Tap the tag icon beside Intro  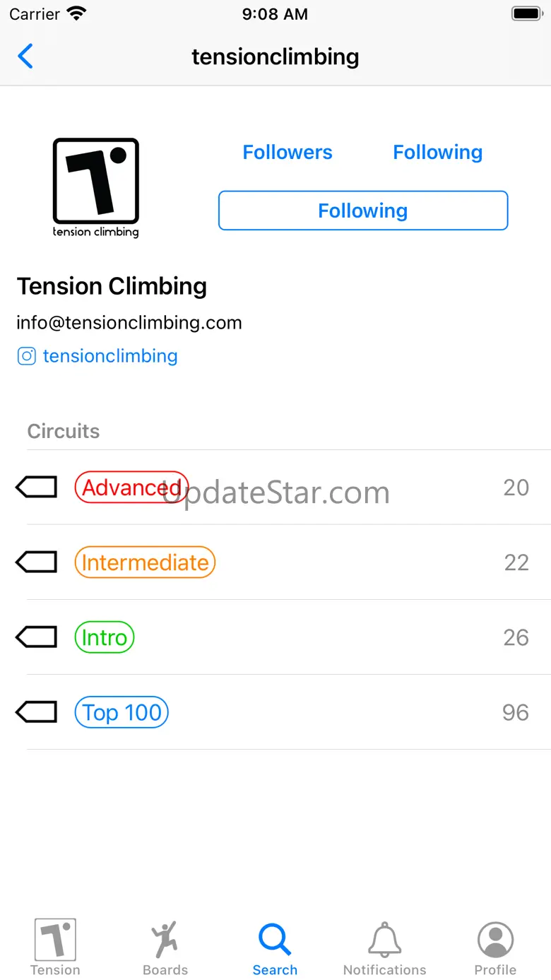pos(37,637)
